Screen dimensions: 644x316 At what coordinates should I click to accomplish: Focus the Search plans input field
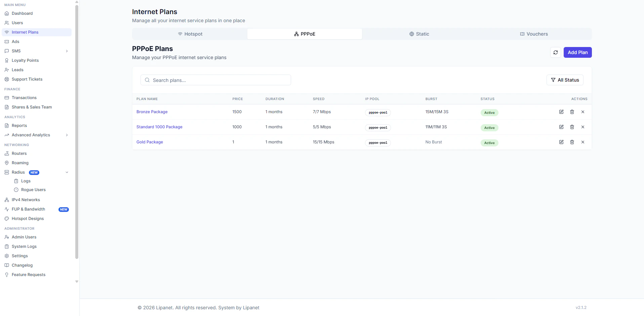pyautogui.click(x=216, y=80)
